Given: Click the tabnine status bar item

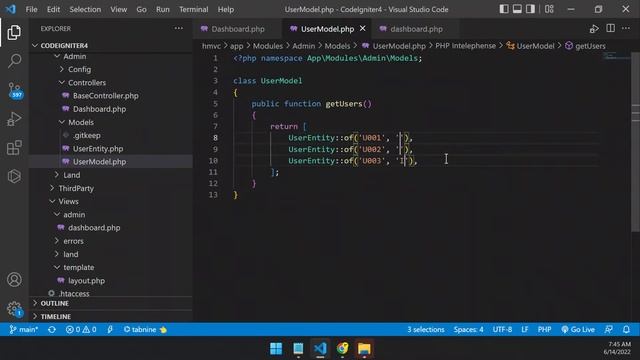Looking at the screenshot, I should pos(145,329).
